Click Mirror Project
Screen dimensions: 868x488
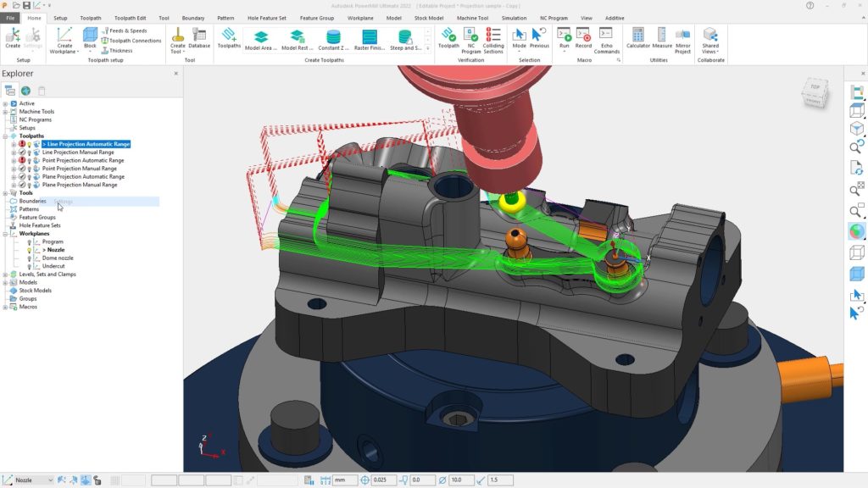(682, 41)
